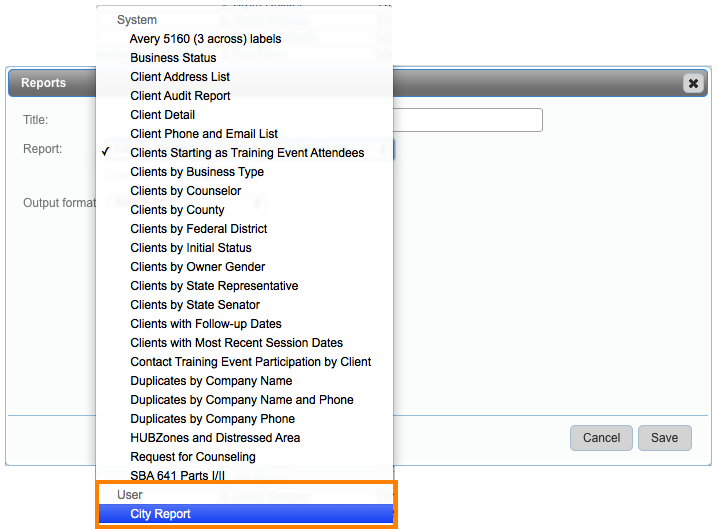Select Business Status report option
718x531 pixels.
pos(173,58)
